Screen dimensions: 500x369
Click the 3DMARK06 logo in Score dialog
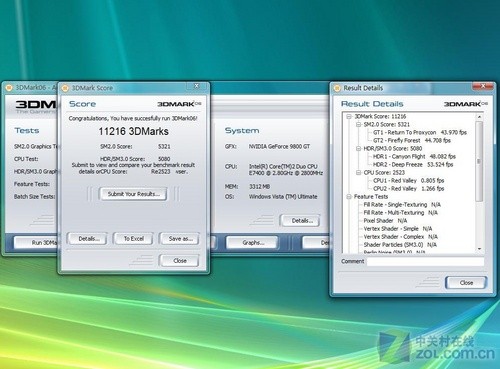coord(179,104)
